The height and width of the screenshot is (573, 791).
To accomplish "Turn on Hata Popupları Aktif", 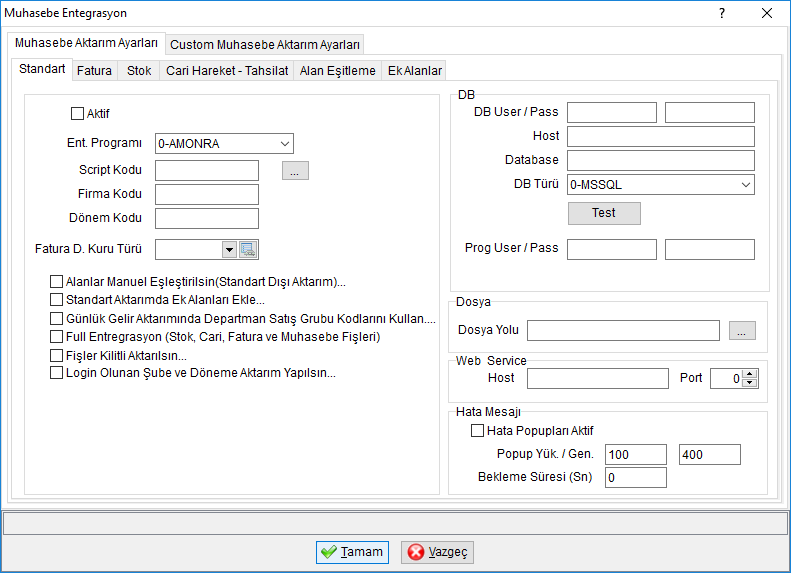I will point(477,431).
